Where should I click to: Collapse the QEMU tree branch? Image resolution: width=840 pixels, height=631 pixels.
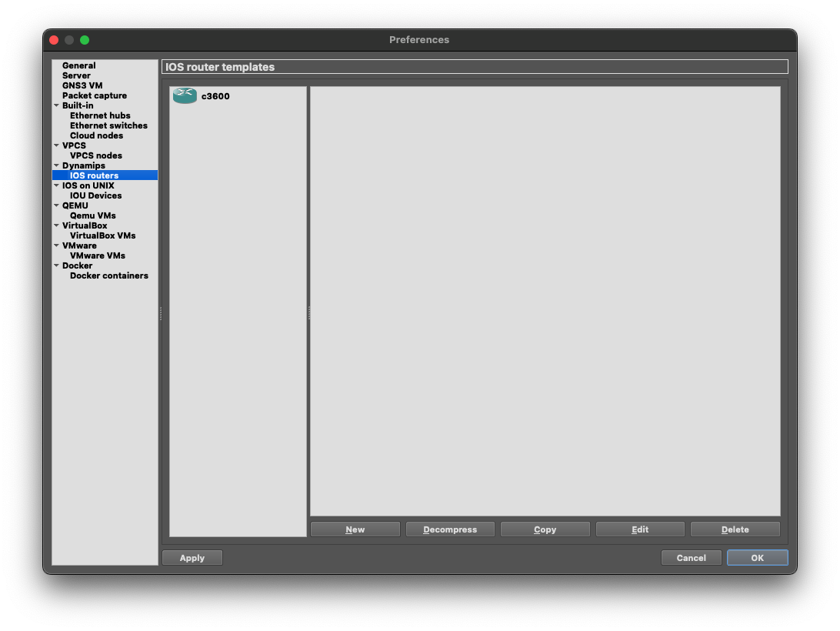[57, 205]
